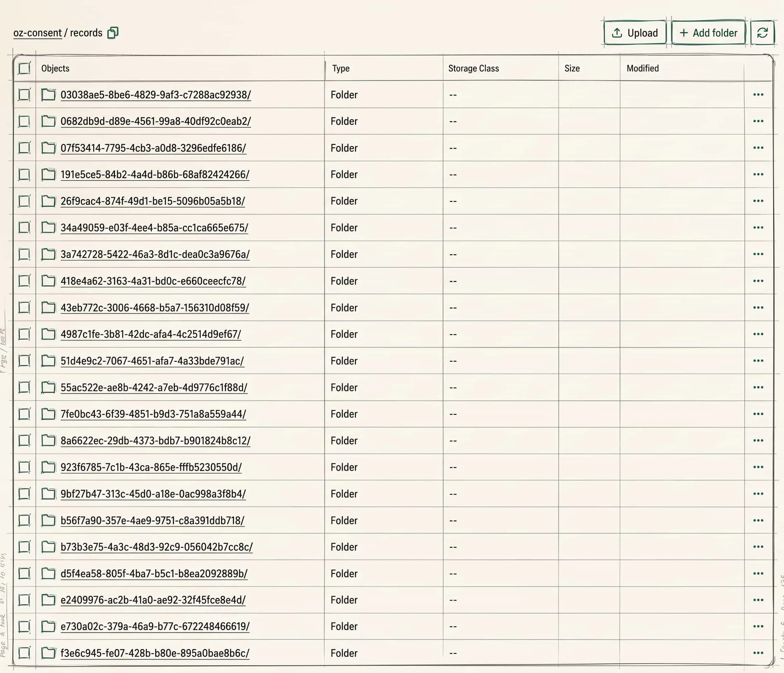
Task: Check the box for 3a742728-5422-46a3-8d1c-dea0c3a9676a/
Action: click(x=24, y=254)
